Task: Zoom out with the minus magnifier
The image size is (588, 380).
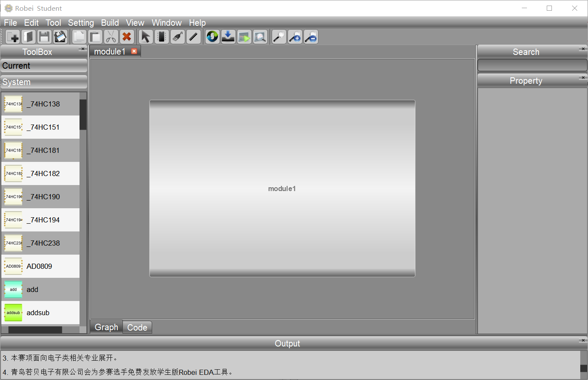Action: coord(311,36)
